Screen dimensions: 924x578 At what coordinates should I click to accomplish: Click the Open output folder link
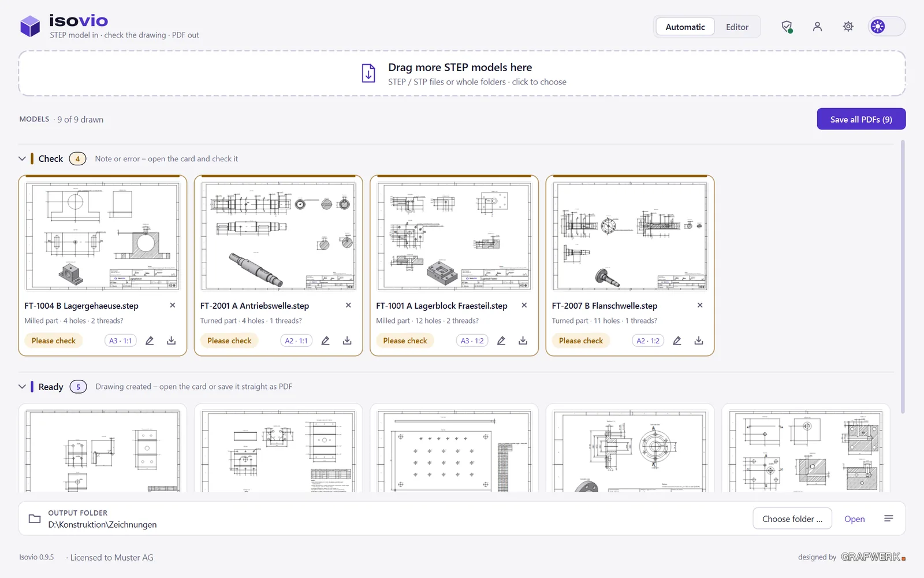854,519
